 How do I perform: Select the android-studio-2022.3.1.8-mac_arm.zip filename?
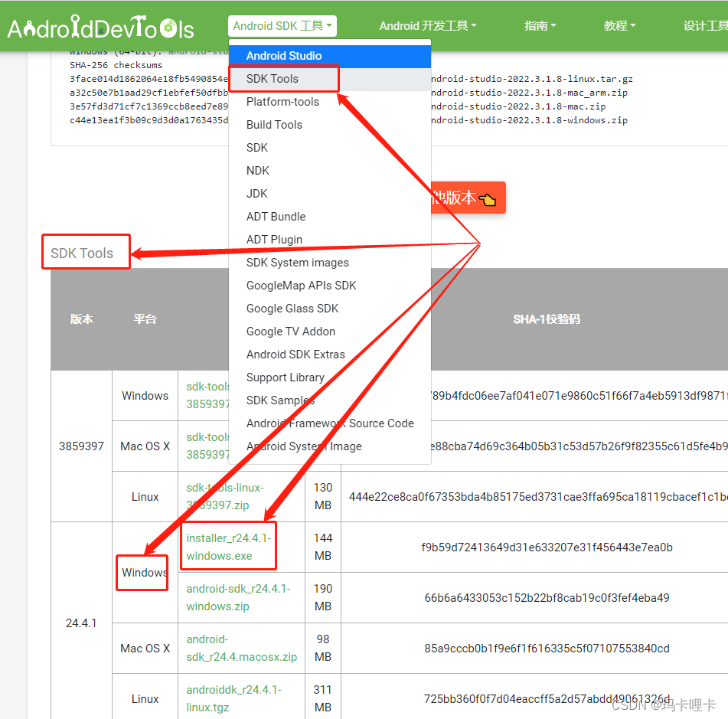[529, 93]
